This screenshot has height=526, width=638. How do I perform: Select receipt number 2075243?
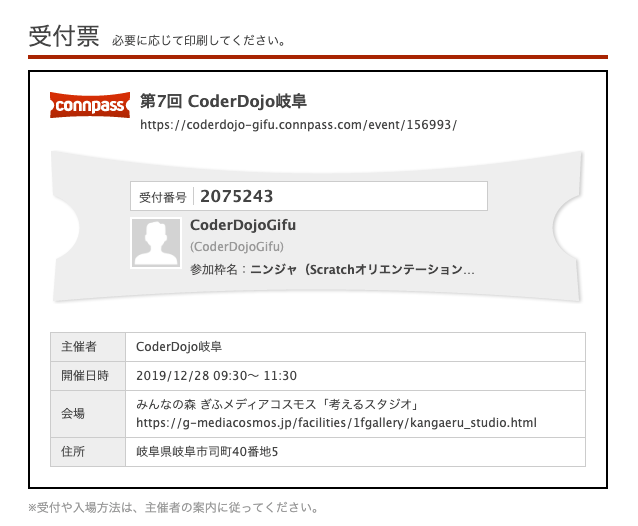click(x=236, y=196)
